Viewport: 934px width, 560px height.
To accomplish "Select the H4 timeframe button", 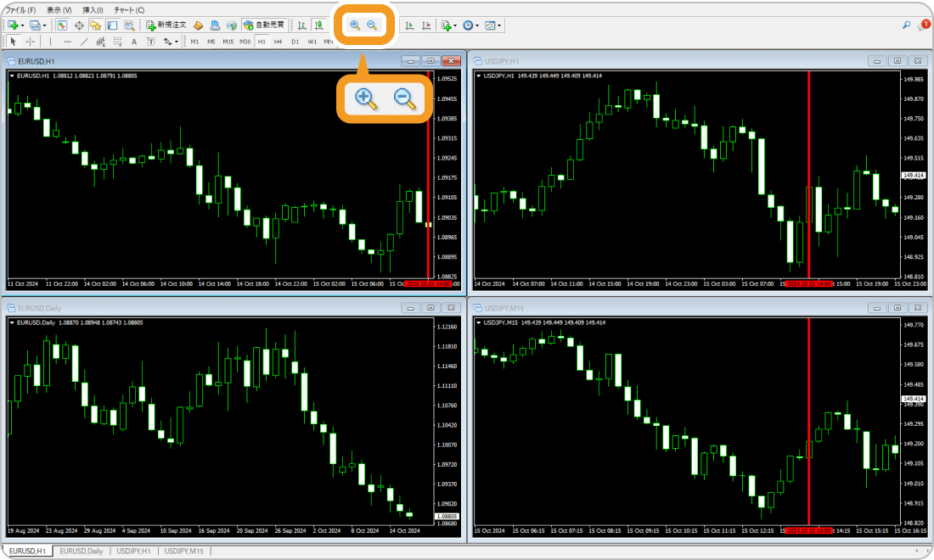I will click(x=279, y=42).
